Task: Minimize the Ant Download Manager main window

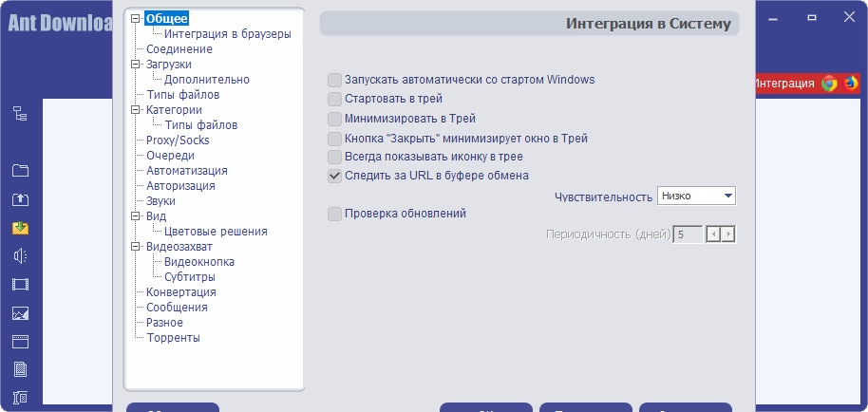Action: (774, 18)
